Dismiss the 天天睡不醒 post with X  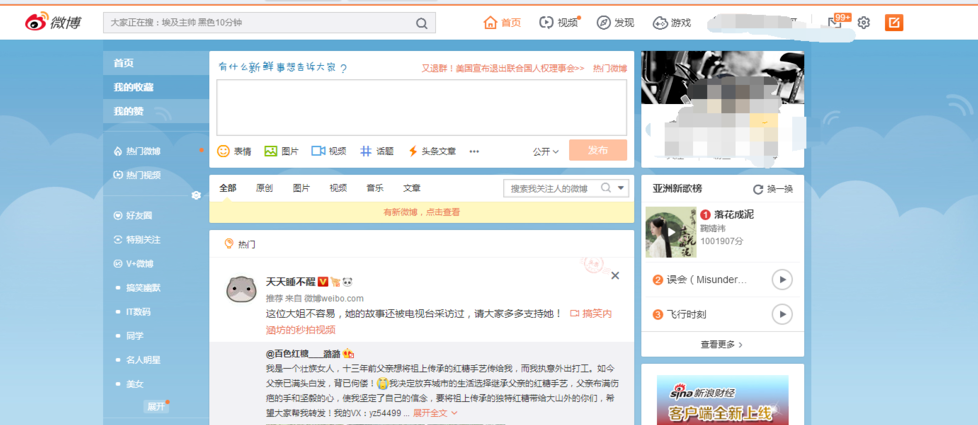pyautogui.click(x=615, y=275)
